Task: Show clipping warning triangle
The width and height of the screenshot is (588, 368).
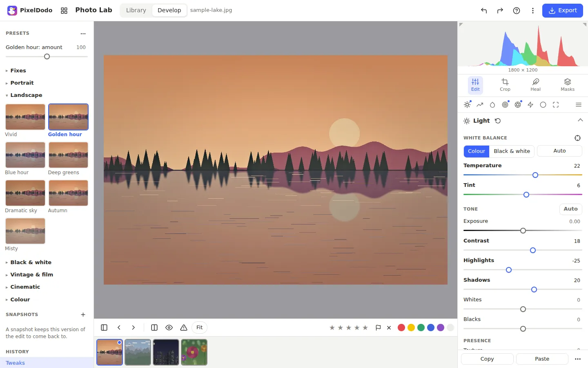Action: tap(184, 328)
